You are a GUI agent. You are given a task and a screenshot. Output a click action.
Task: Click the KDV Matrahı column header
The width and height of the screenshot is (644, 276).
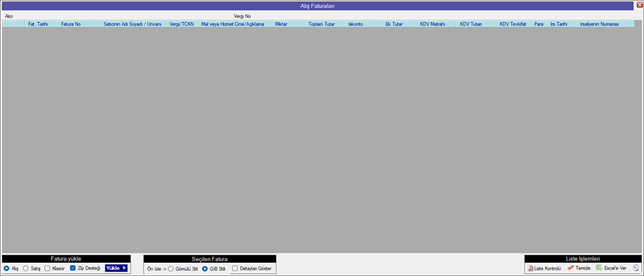tap(432, 24)
